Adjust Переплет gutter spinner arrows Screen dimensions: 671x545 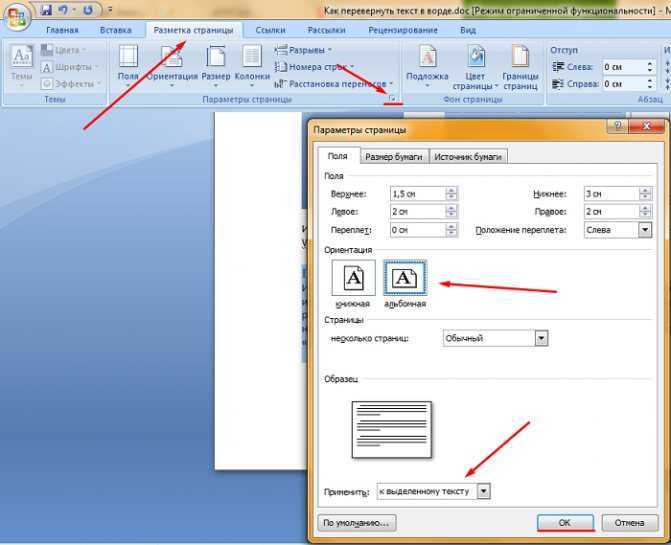[451, 230]
